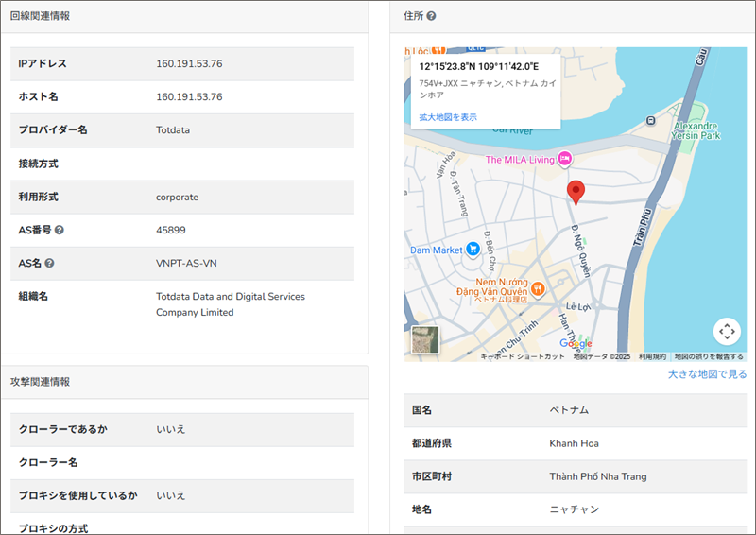The width and height of the screenshot is (756, 535).
Task: Click 利用規約 link on map footer
Action: (652, 356)
